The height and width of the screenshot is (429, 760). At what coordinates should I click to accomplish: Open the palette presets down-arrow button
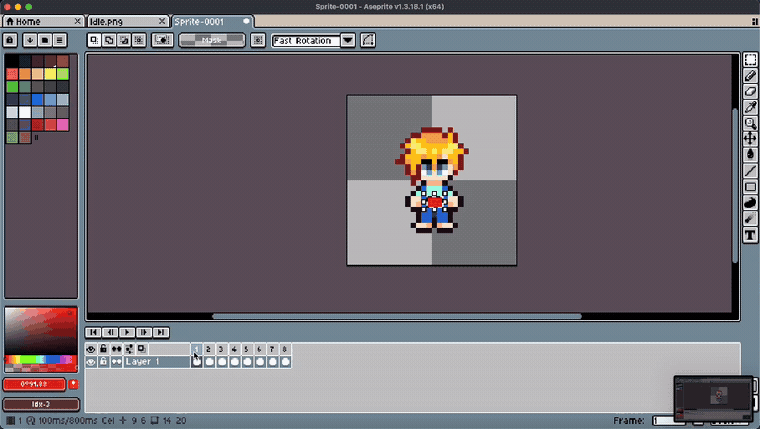tap(30, 40)
